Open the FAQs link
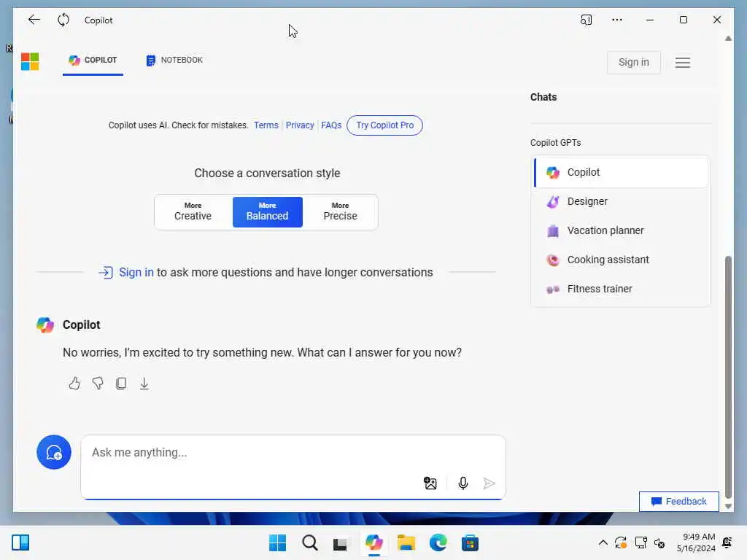Viewport: 747px width, 560px height. click(331, 125)
